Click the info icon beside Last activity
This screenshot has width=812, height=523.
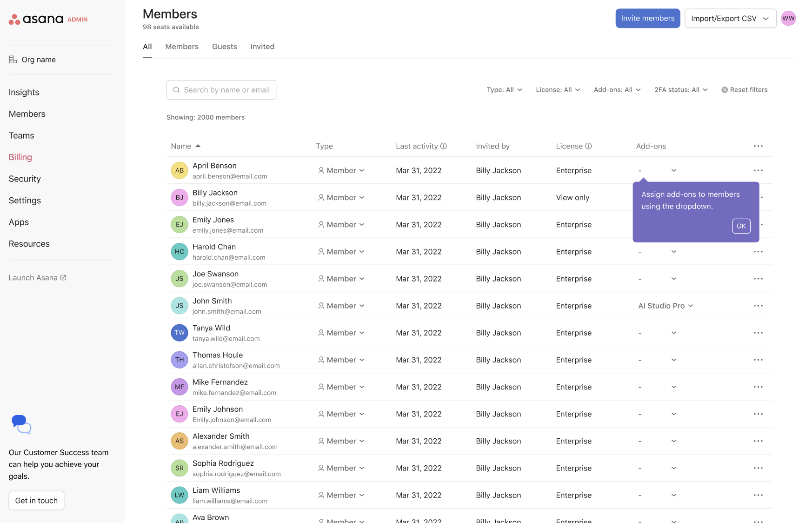(x=444, y=146)
